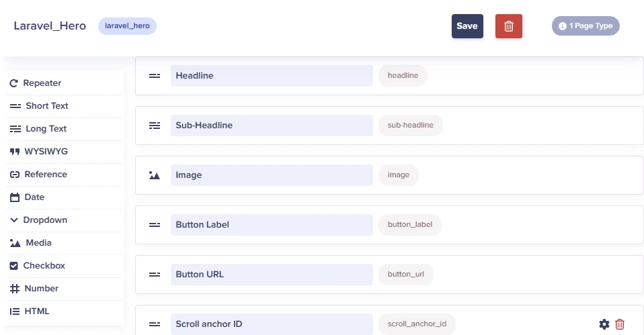Select the drag handle icon for Headline

pyautogui.click(x=155, y=76)
